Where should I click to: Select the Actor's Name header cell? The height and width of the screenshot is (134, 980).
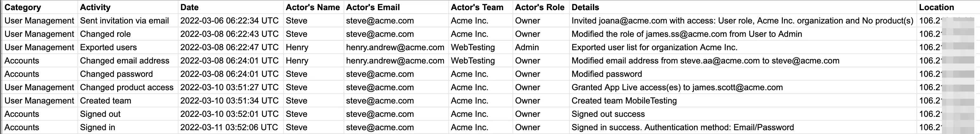point(313,7)
